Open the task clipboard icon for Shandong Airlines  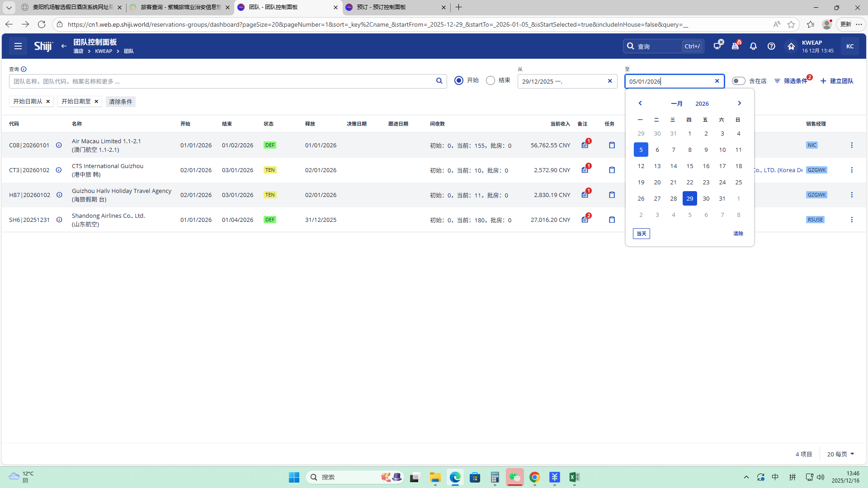coord(612,220)
